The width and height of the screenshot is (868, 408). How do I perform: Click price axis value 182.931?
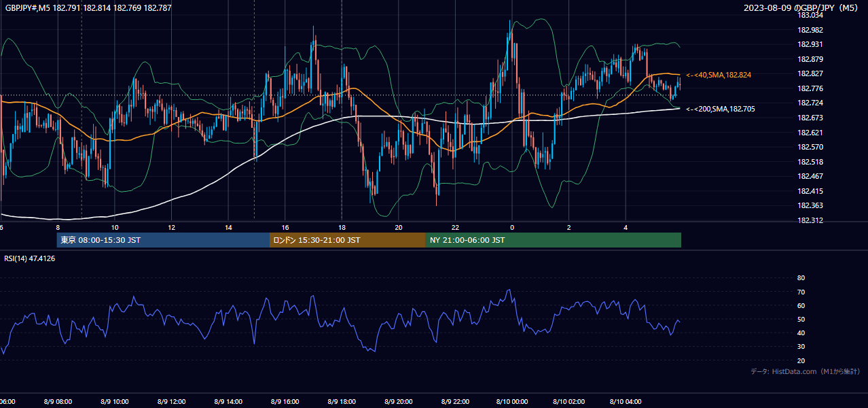pos(811,44)
